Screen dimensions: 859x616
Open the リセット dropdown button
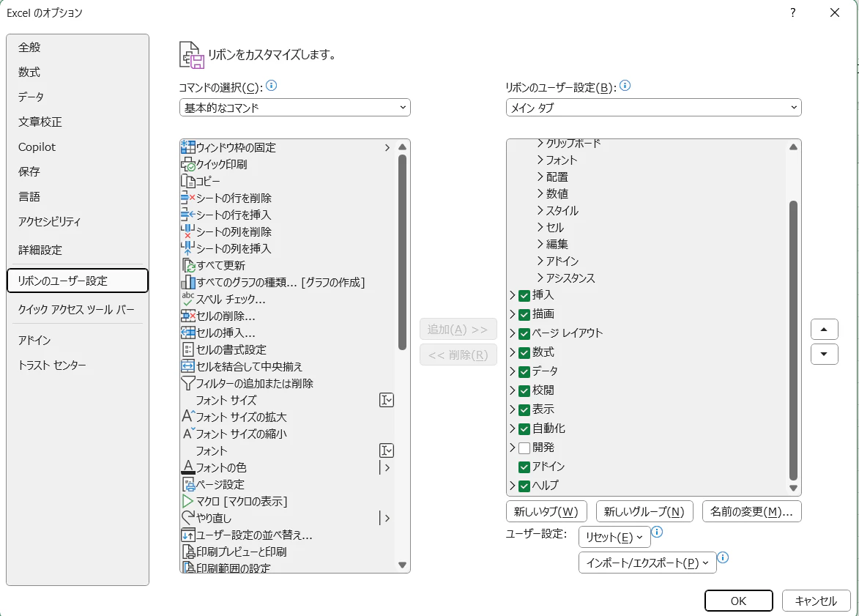coord(614,537)
